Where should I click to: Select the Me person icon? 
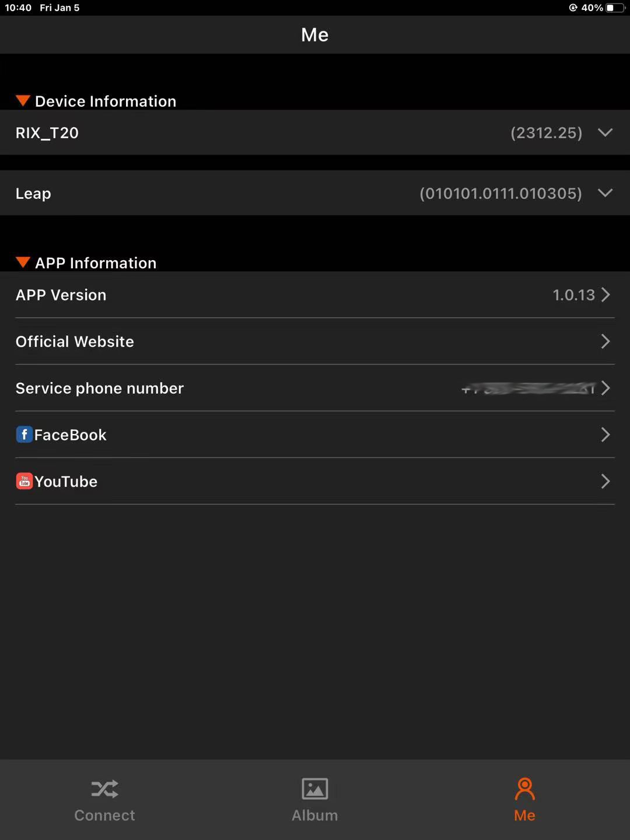524,789
